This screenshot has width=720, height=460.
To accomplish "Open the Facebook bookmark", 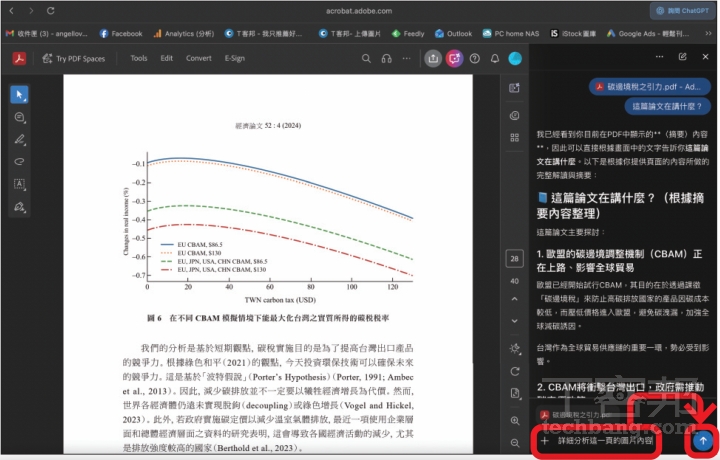I will click(x=121, y=34).
